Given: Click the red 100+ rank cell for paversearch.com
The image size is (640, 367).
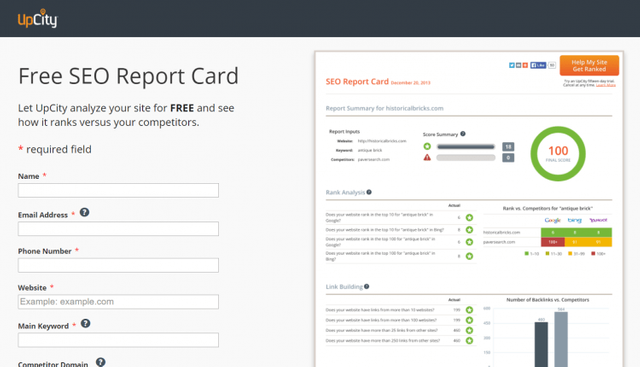Looking at the screenshot, I should (x=553, y=242).
